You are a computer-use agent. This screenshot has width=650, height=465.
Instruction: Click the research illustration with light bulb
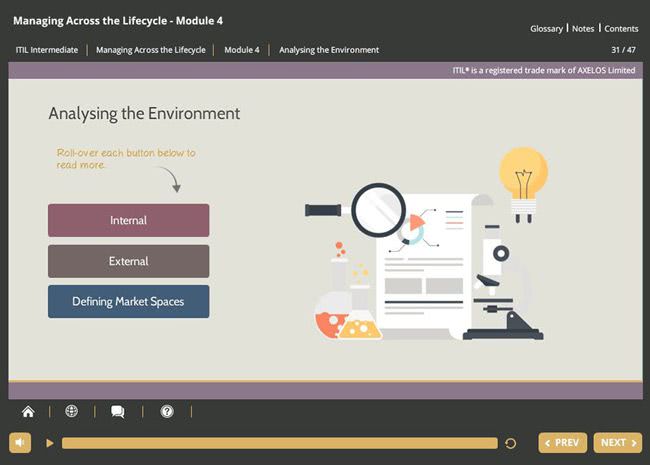[427, 245]
